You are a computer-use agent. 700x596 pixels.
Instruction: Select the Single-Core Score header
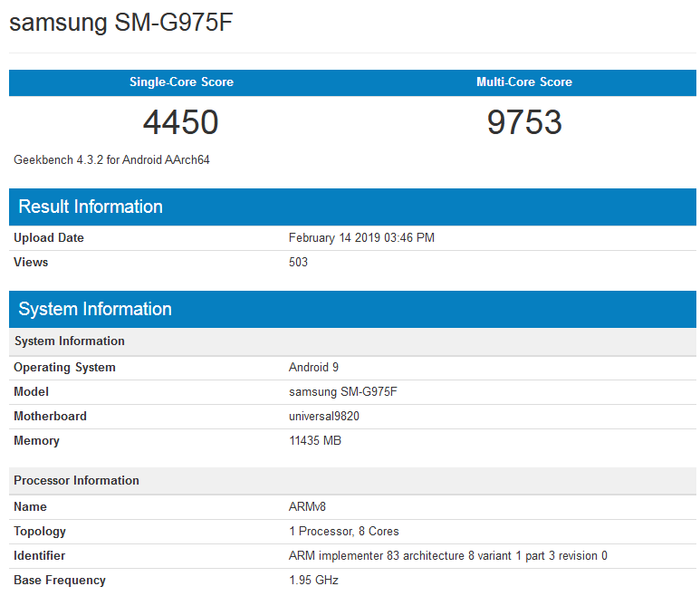(181, 82)
